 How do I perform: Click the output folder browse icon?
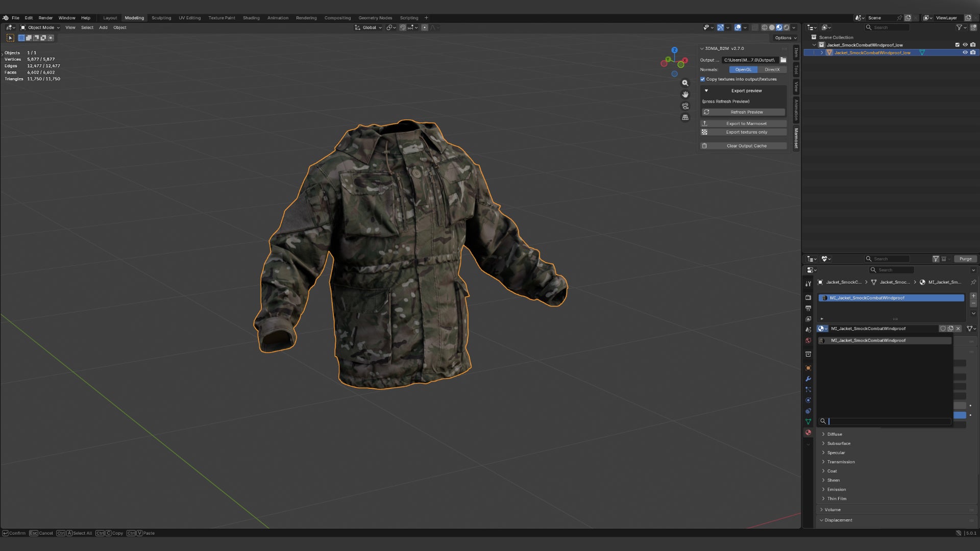point(783,60)
